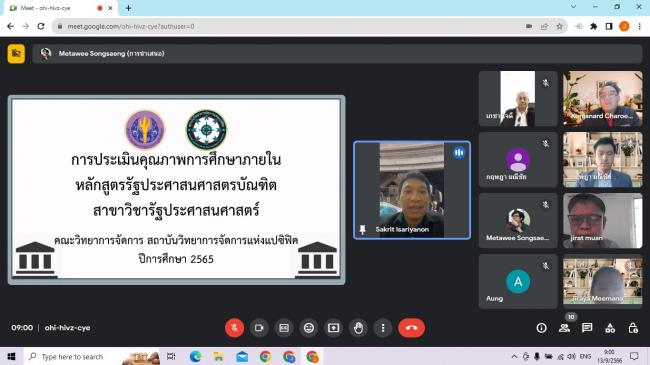Screen dimensions: 650x365
Task: Open the emoji reactions button
Action: [x=309, y=328]
